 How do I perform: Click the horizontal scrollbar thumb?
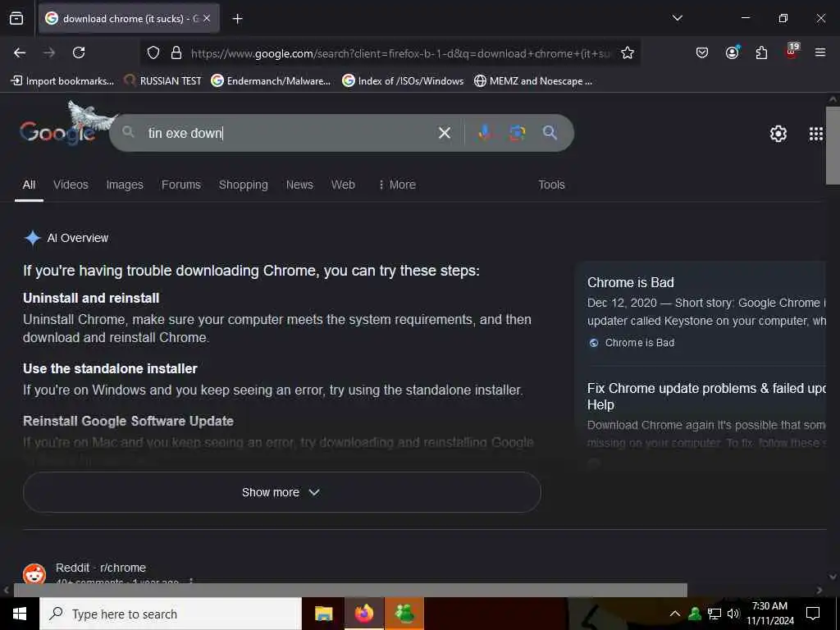[x=350, y=591]
